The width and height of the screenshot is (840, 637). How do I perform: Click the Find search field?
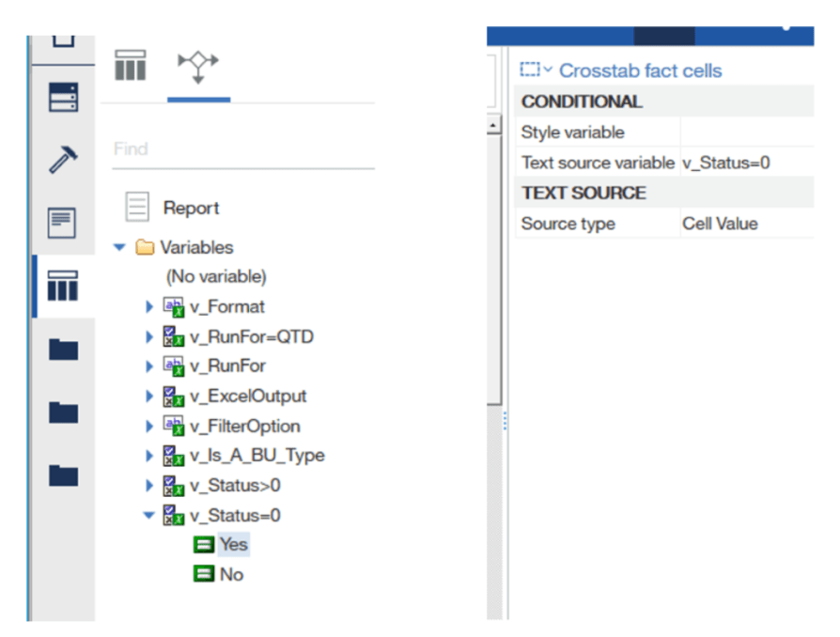coord(243,149)
